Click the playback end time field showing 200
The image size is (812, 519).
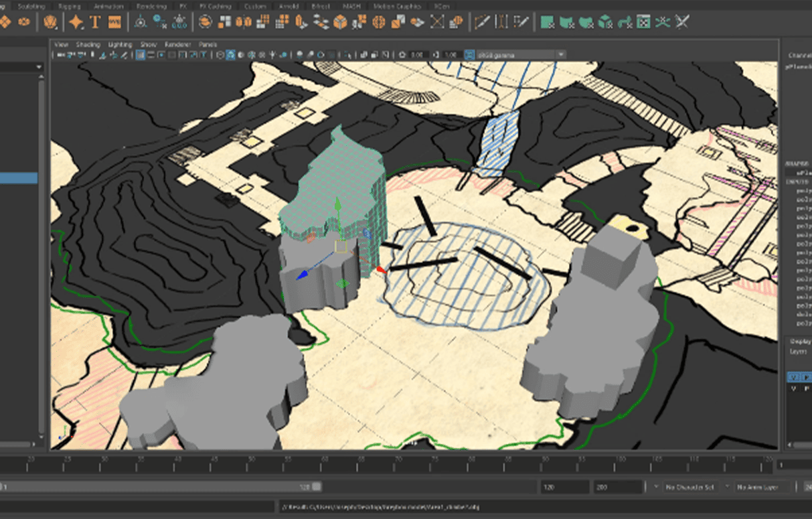[618, 487]
